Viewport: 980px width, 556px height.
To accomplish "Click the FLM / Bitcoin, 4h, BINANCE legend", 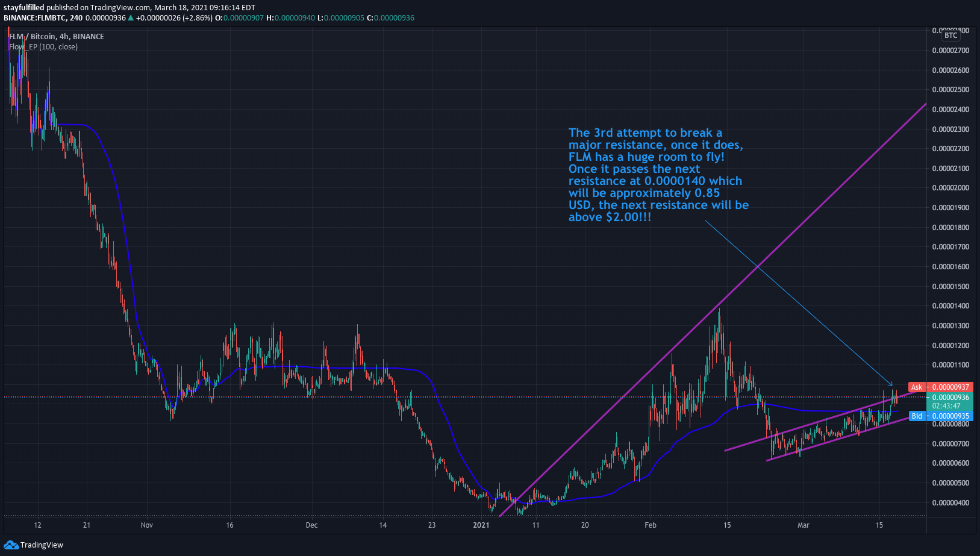I will tap(57, 37).
